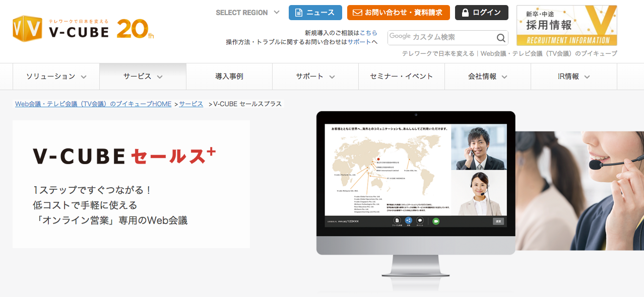The height and width of the screenshot is (297, 644).
Task: Click the blue ニュース button
Action: pos(315,13)
